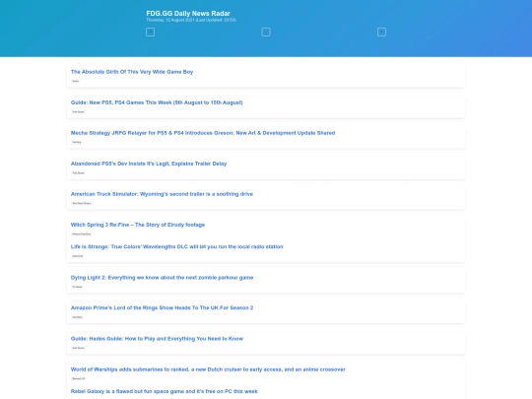Open the Hades Guide: How to Play article
This screenshot has height=399, width=532.
157,339
